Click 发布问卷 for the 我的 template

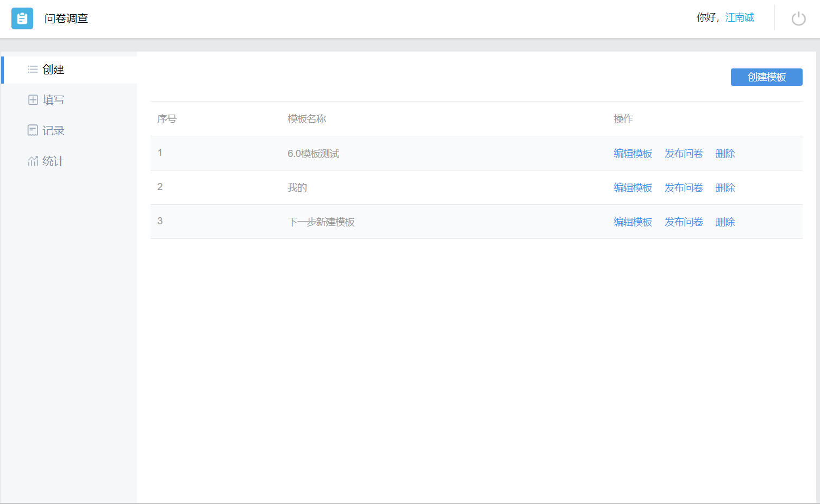pos(684,188)
